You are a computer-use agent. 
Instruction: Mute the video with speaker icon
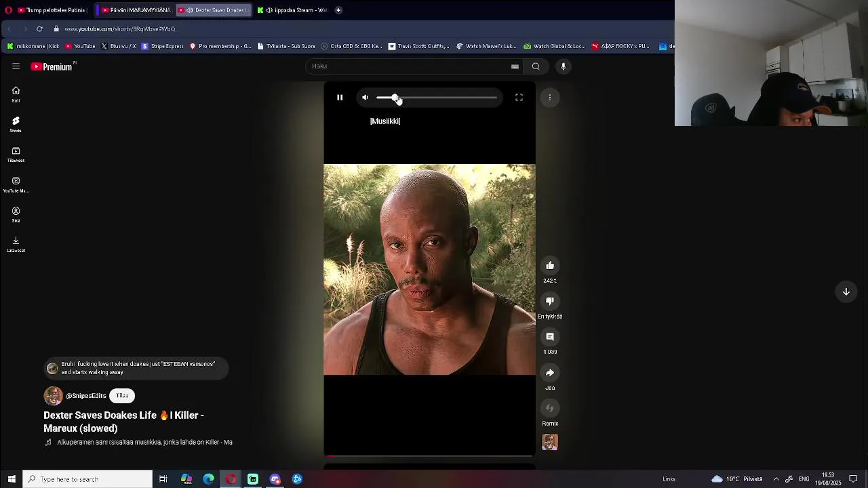pos(366,98)
